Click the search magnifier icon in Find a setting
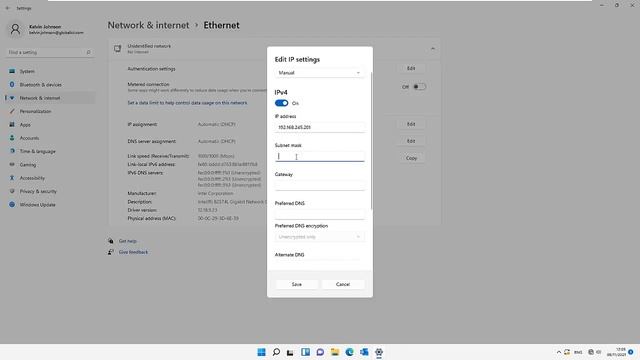Viewport: 640px width, 360px height. pos(88,52)
